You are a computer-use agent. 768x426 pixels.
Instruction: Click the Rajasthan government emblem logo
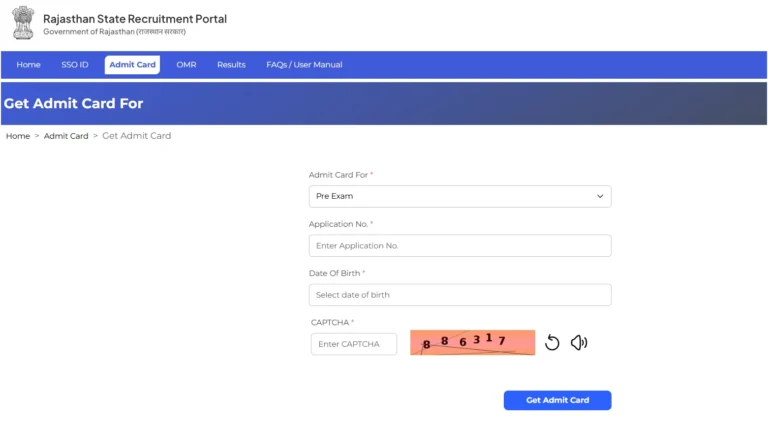click(23, 23)
